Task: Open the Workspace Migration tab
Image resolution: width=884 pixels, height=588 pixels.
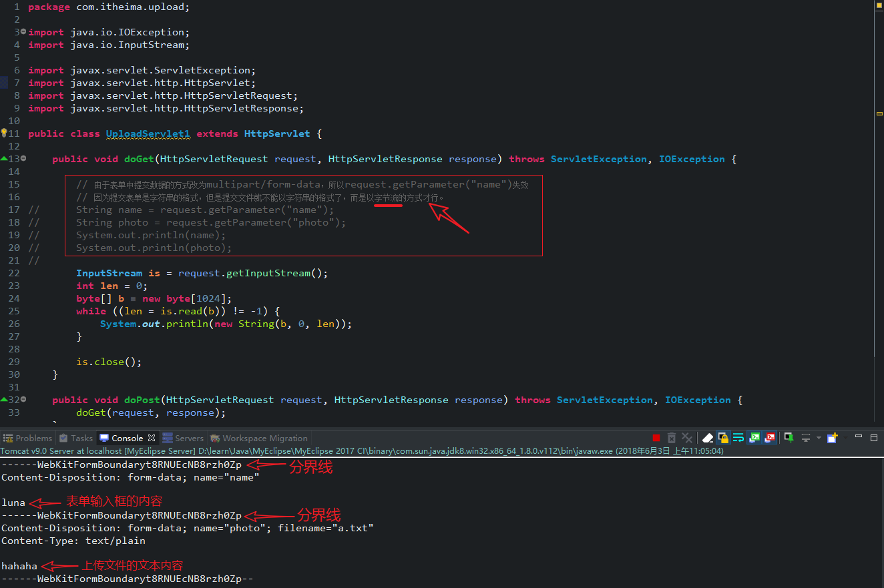Action: click(259, 438)
